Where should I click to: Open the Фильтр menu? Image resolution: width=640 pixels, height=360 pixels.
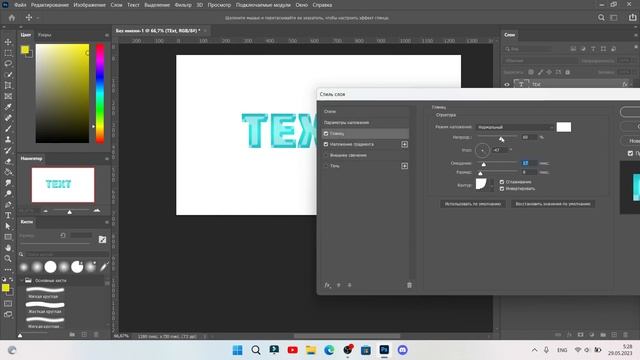click(x=183, y=5)
